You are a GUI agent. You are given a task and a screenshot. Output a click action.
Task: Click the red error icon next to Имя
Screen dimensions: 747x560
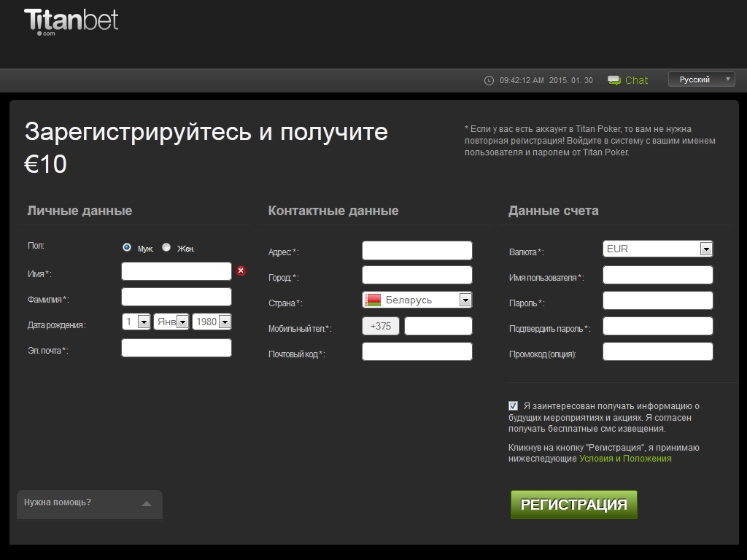point(241,271)
